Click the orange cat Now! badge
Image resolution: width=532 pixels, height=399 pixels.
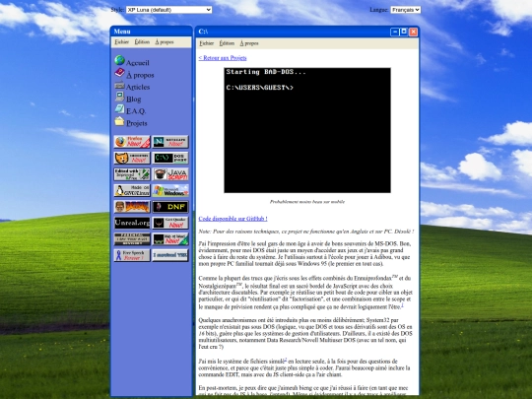pos(132,158)
